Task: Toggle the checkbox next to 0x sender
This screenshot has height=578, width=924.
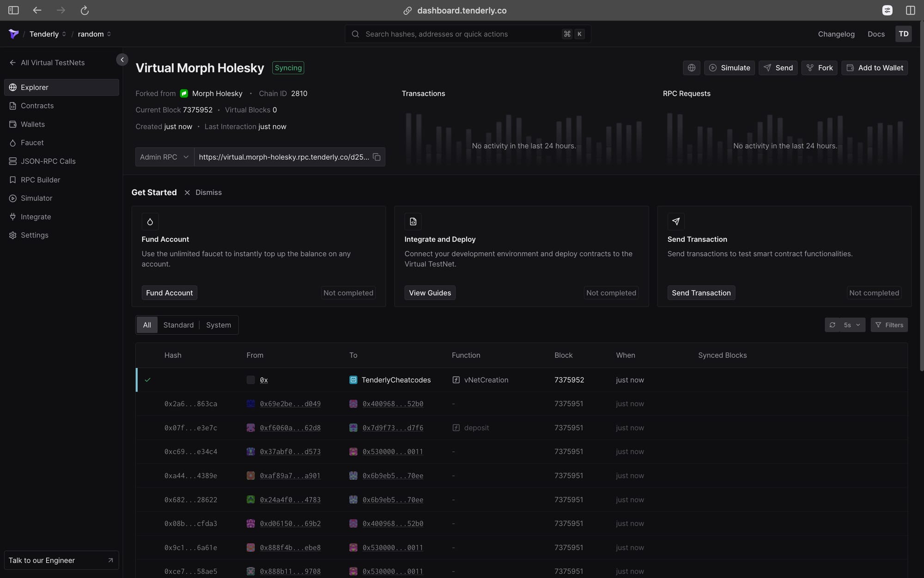Action: (250, 380)
